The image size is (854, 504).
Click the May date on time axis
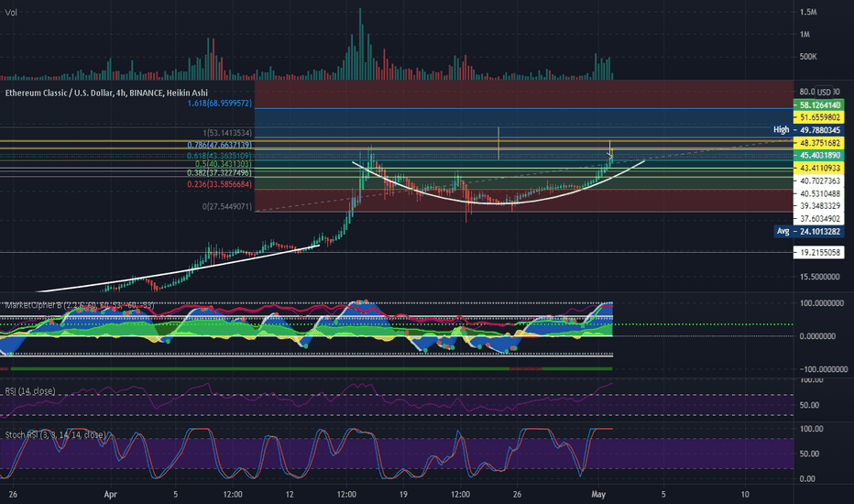tap(598, 494)
